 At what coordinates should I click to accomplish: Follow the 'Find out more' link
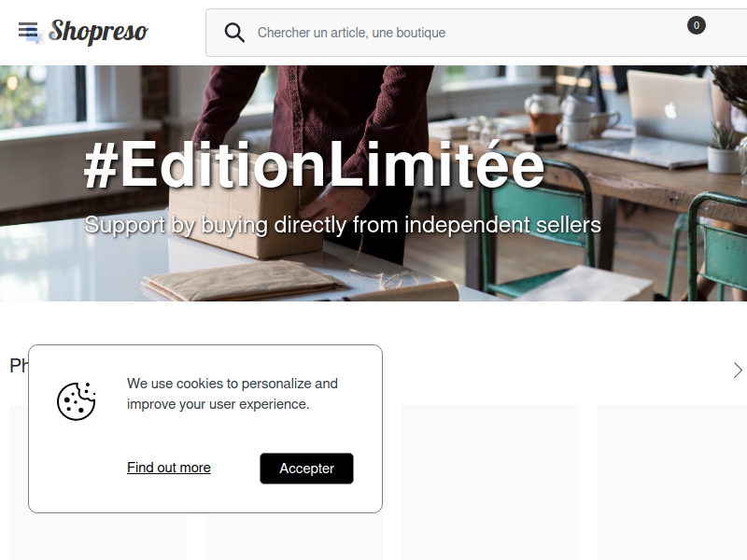[169, 468]
